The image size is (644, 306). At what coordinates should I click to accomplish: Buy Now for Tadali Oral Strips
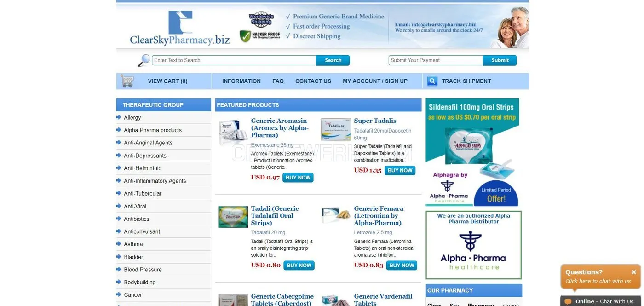[299, 266]
